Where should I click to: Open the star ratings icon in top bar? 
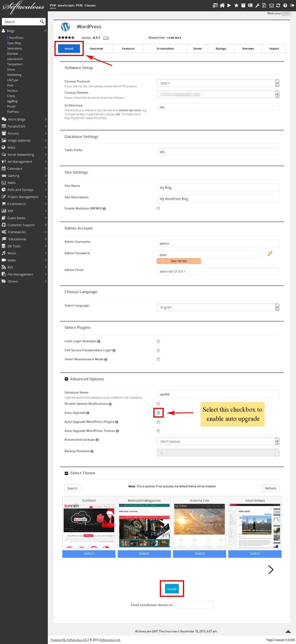(236, 5)
